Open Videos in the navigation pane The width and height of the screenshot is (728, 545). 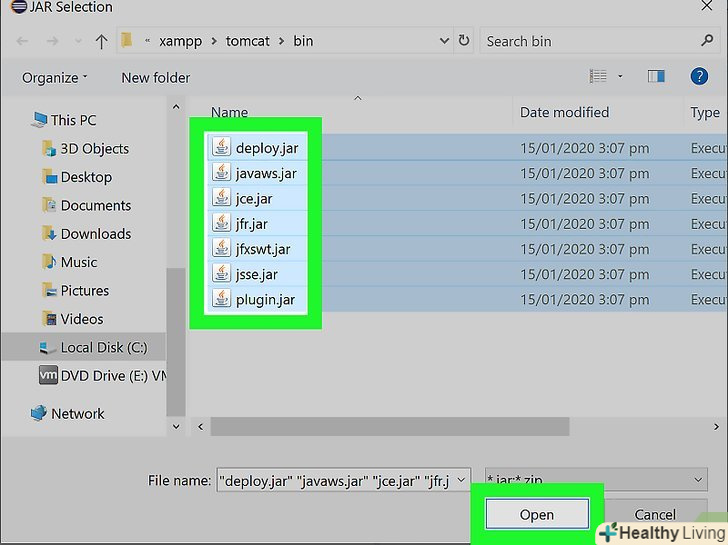coord(72,319)
